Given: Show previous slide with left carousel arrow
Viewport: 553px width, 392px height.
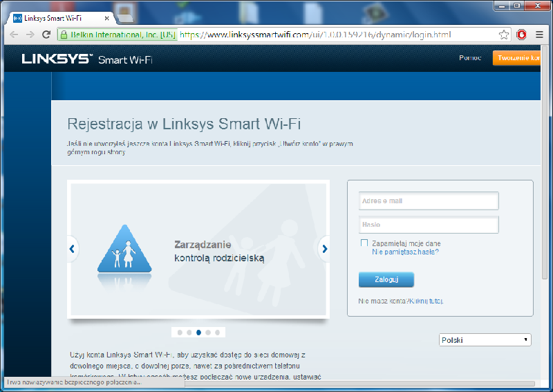Looking at the screenshot, I should point(73,249).
